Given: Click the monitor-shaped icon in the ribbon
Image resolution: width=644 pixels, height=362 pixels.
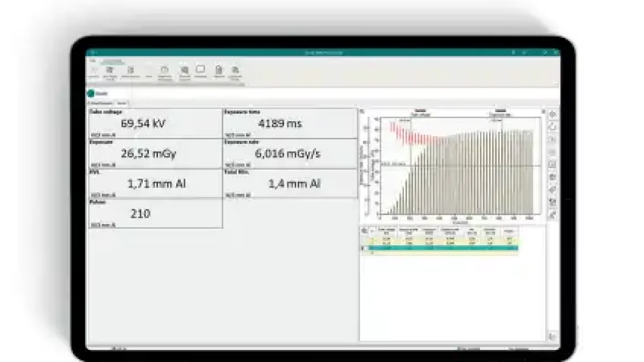Looking at the screenshot, I should pyautogui.click(x=200, y=69).
